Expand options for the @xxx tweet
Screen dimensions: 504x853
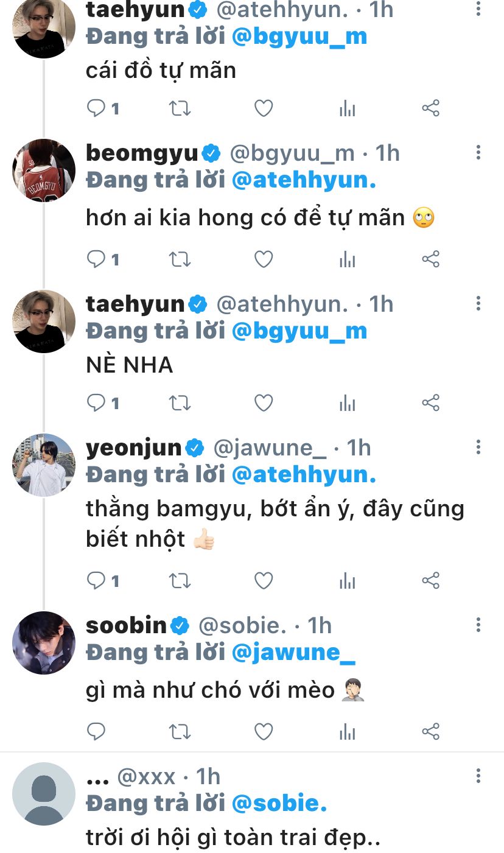click(478, 776)
